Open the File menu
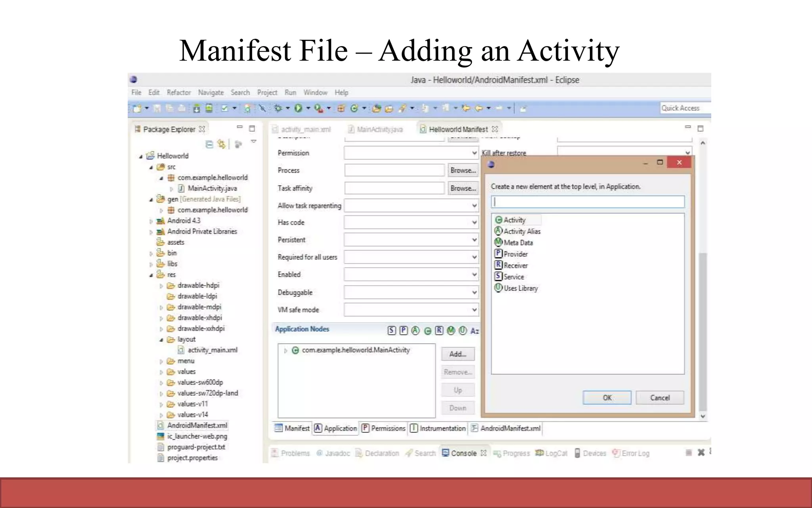812x508 pixels. click(136, 92)
